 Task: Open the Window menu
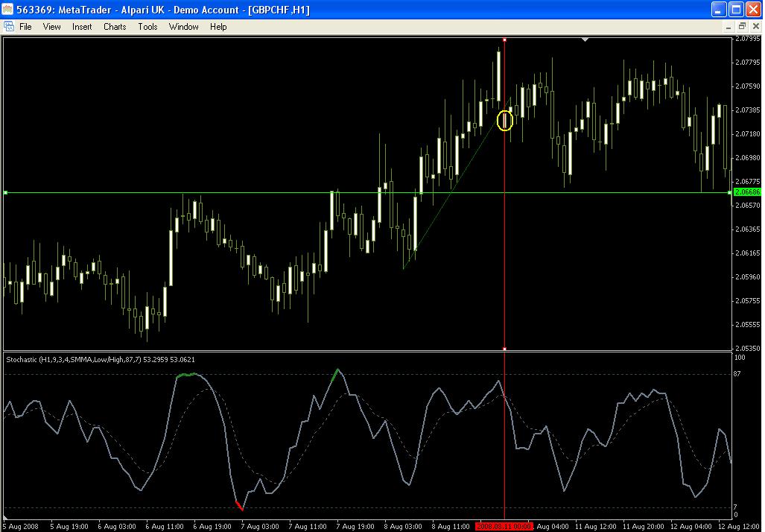183,26
